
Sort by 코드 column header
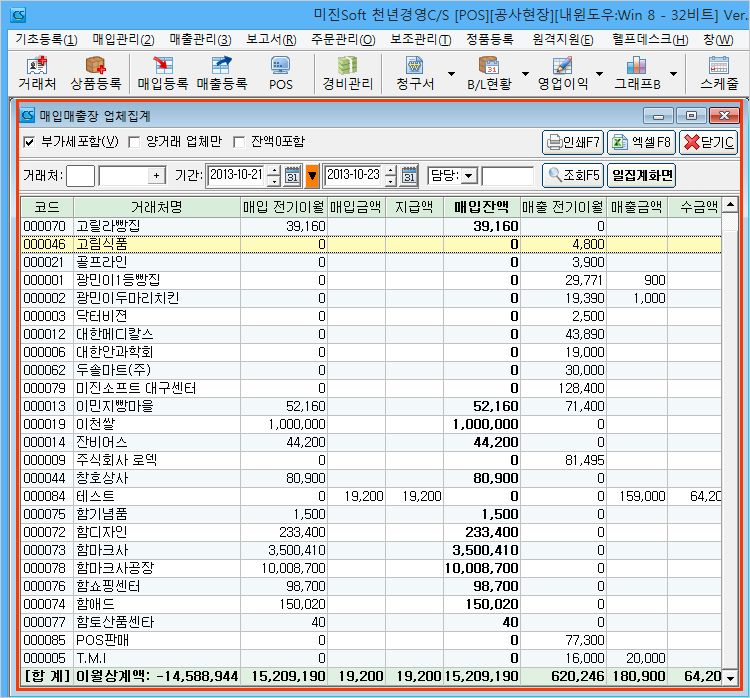point(47,207)
